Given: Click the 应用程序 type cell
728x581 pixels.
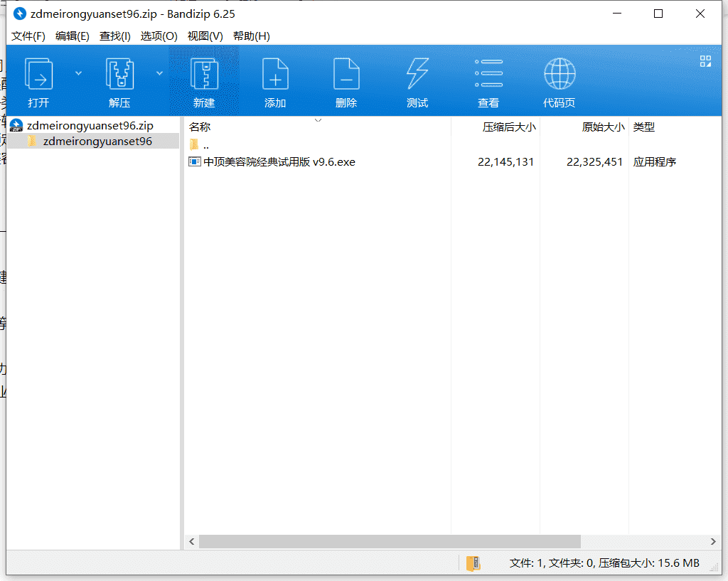Looking at the screenshot, I should (x=655, y=161).
